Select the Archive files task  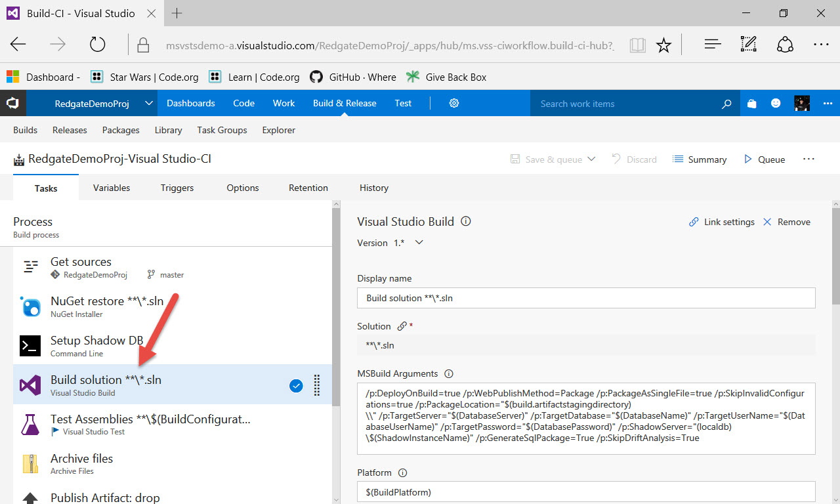pos(172,463)
